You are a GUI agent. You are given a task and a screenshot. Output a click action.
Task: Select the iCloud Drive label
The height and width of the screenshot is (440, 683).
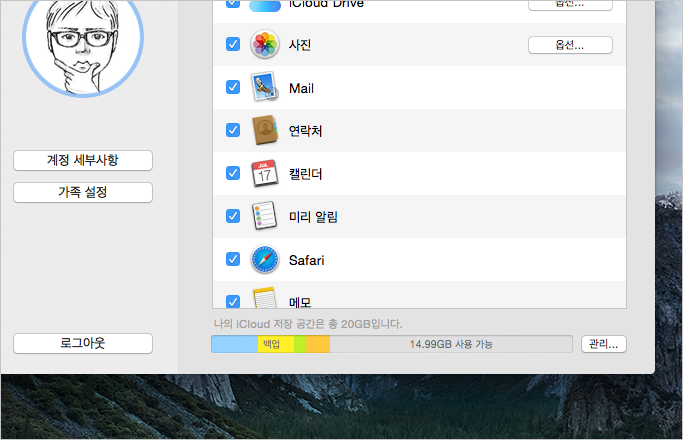click(x=326, y=4)
